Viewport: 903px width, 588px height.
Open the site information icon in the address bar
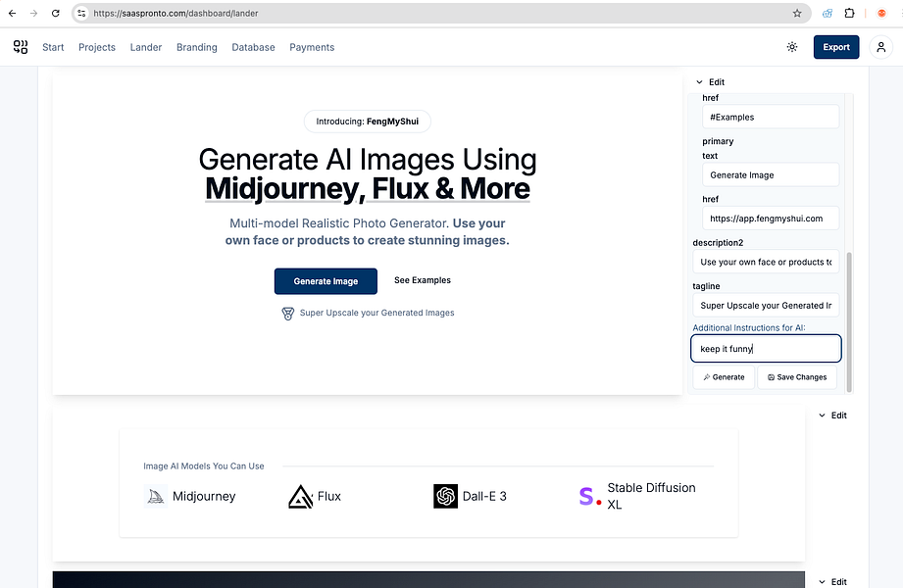[81, 14]
